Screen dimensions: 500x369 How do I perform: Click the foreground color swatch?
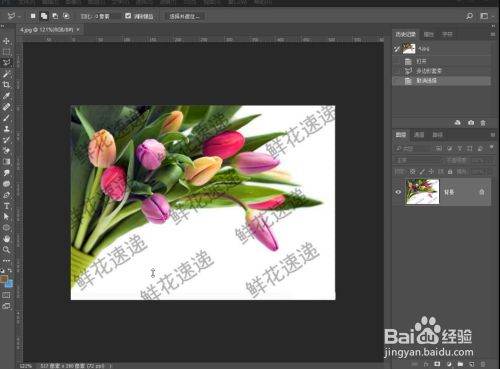(x=4, y=278)
